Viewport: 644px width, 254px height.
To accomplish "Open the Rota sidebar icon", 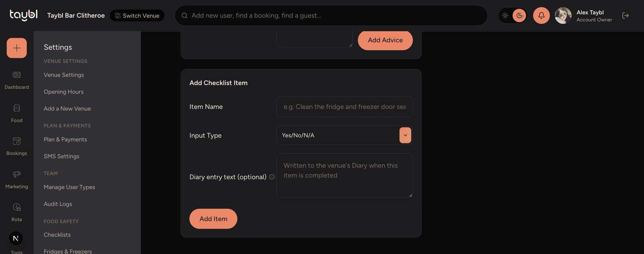I will point(16,207).
